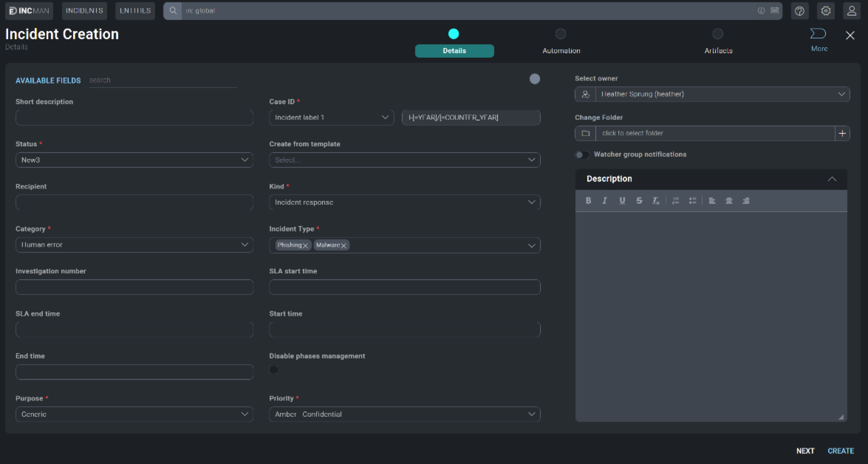Insert bullet list in Description editor
Image resolution: width=868 pixels, height=464 pixels.
pos(692,200)
